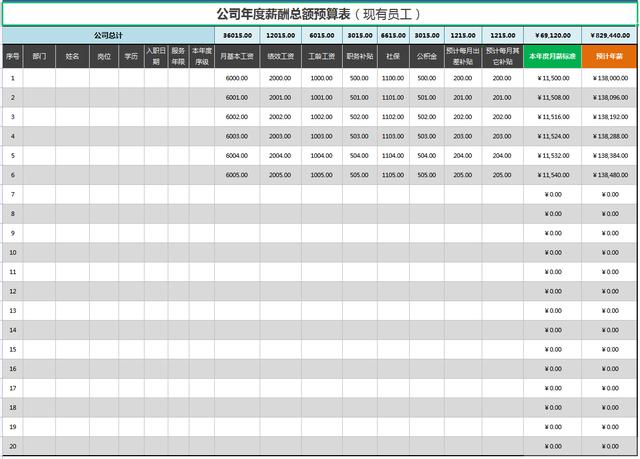Select the 姓名 column header

click(x=72, y=56)
